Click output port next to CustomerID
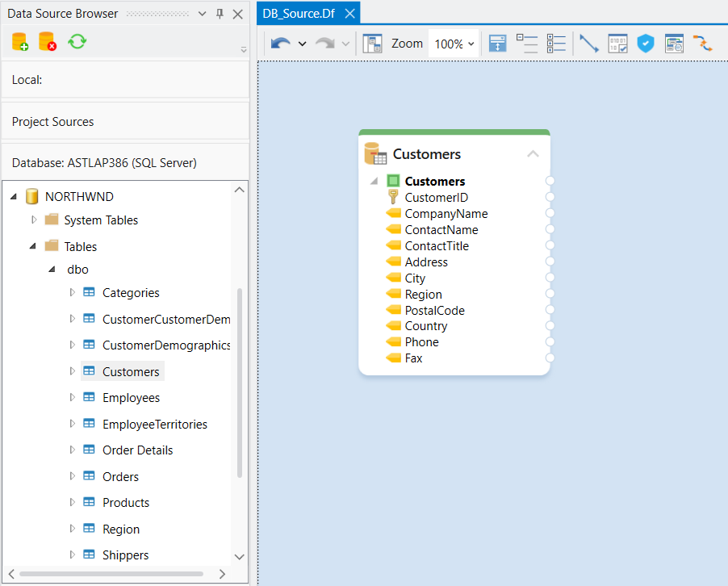The width and height of the screenshot is (728, 586). pos(550,197)
